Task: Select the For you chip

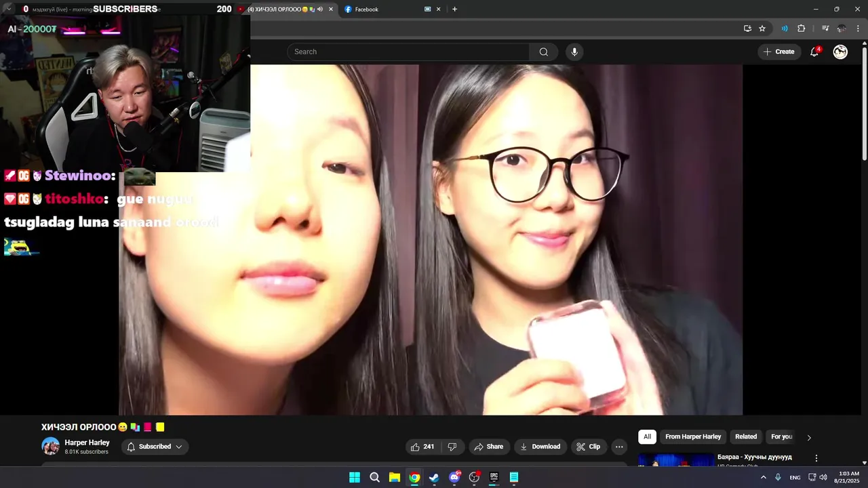Action: (x=781, y=436)
